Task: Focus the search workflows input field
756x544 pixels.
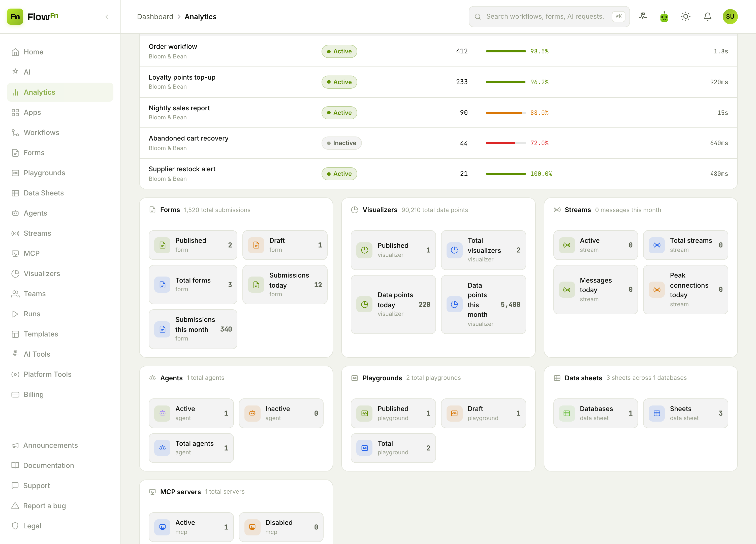Action: (549, 17)
